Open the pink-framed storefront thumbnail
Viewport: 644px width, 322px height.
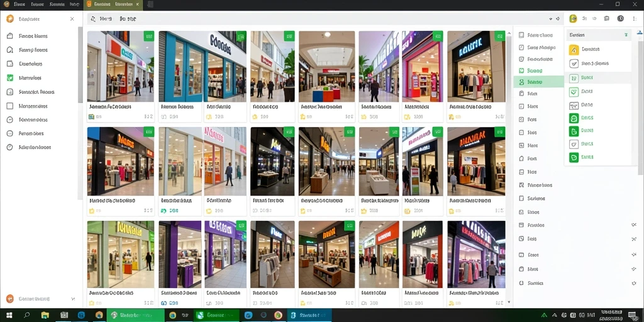pyautogui.click(x=422, y=67)
